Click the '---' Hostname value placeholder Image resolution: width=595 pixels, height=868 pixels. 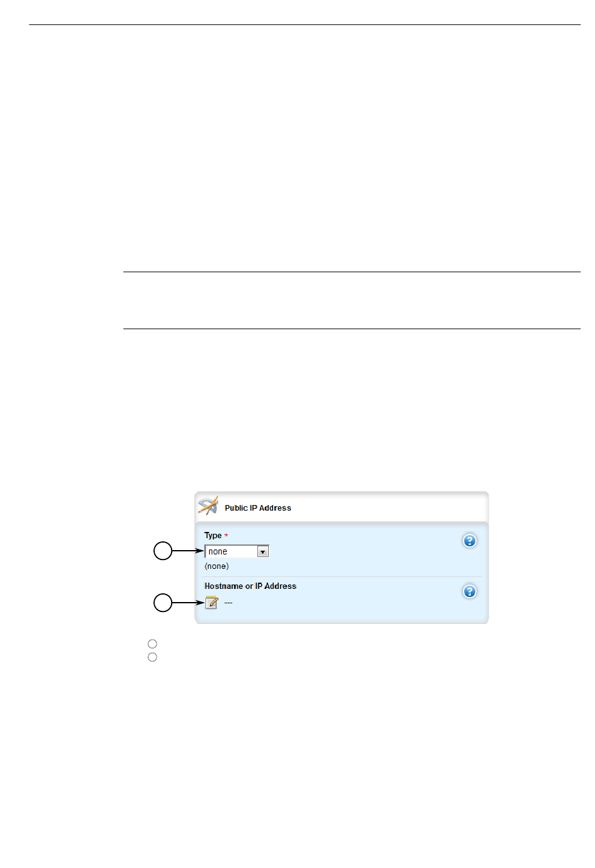229,603
